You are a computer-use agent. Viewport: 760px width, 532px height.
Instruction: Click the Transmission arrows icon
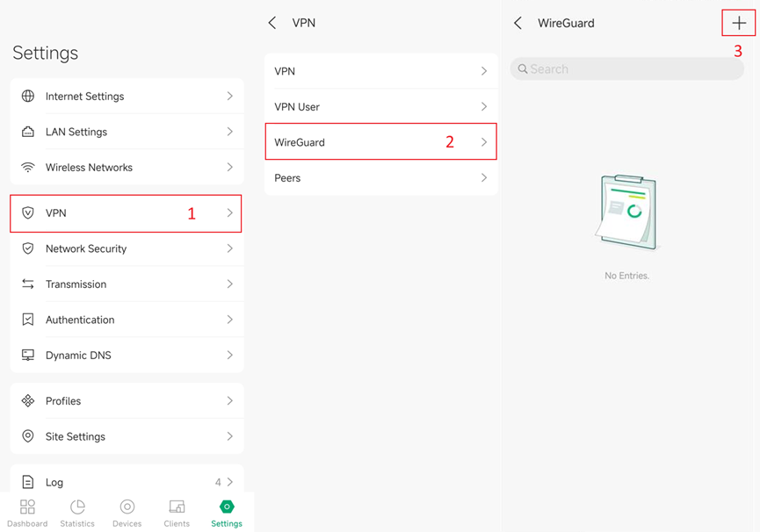(27, 284)
